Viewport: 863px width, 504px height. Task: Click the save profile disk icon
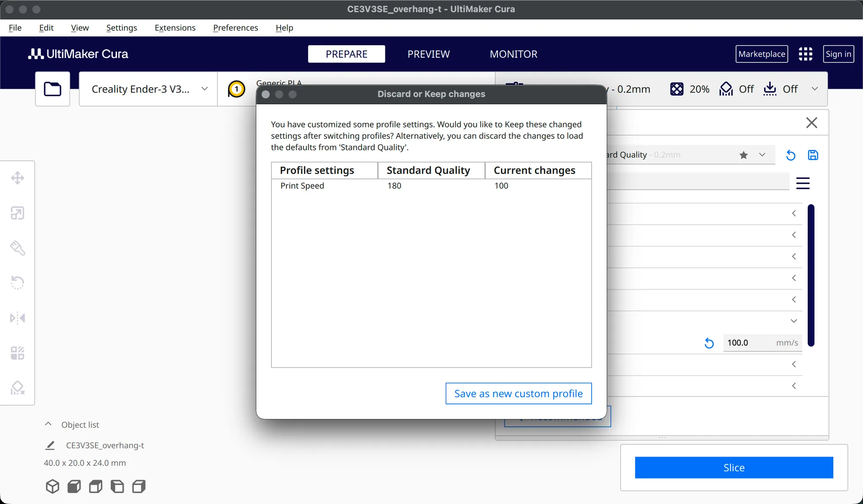813,155
